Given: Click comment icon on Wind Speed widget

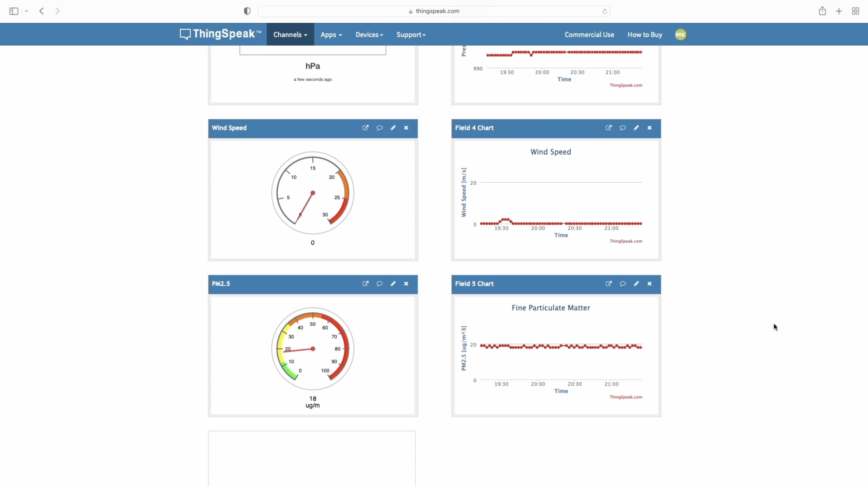Looking at the screenshot, I should (x=379, y=128).
